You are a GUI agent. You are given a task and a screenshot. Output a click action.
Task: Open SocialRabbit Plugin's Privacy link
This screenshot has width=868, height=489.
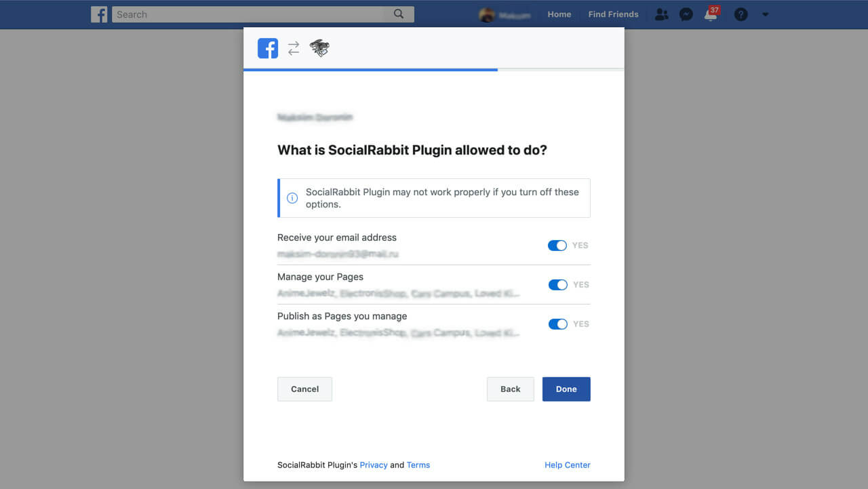point(374,465)
